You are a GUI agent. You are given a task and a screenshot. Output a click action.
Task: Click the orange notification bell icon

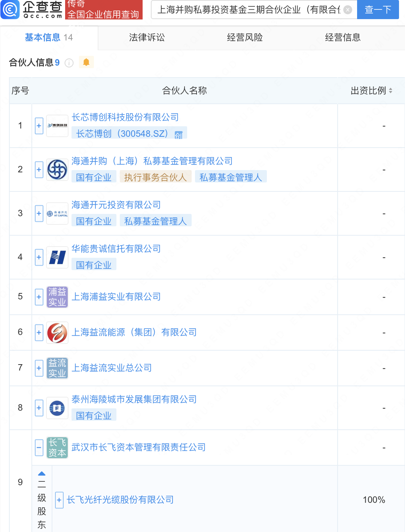[86, 62]
